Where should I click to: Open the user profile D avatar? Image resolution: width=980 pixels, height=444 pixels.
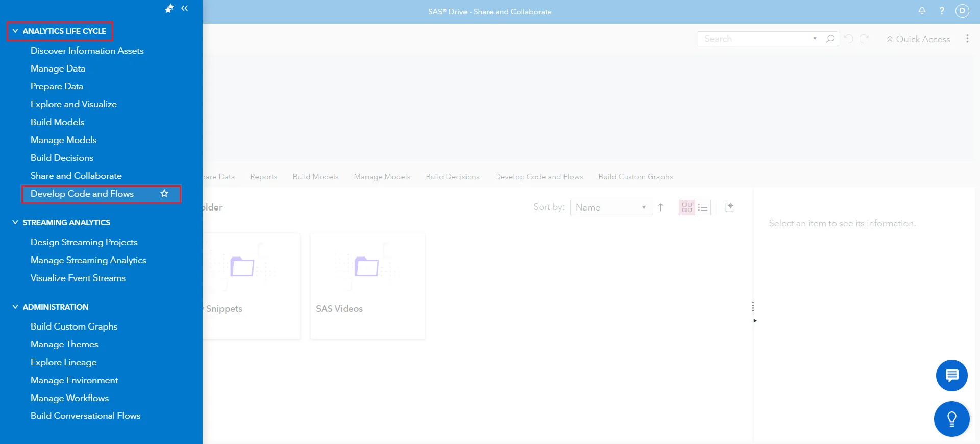962,11
